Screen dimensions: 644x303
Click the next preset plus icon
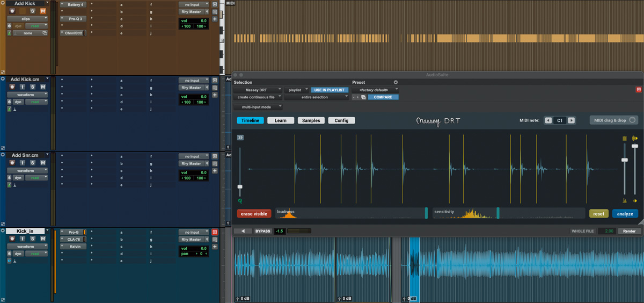(x=357, y=97)
